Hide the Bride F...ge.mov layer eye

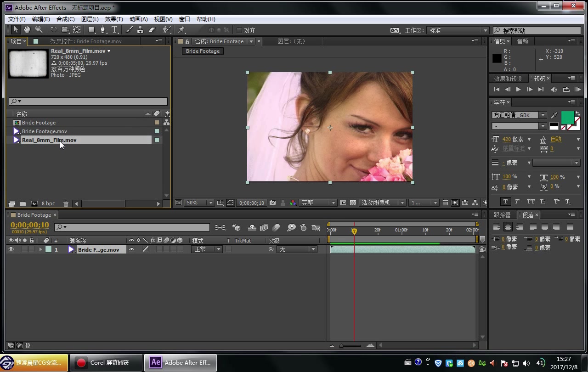point(11,249)
